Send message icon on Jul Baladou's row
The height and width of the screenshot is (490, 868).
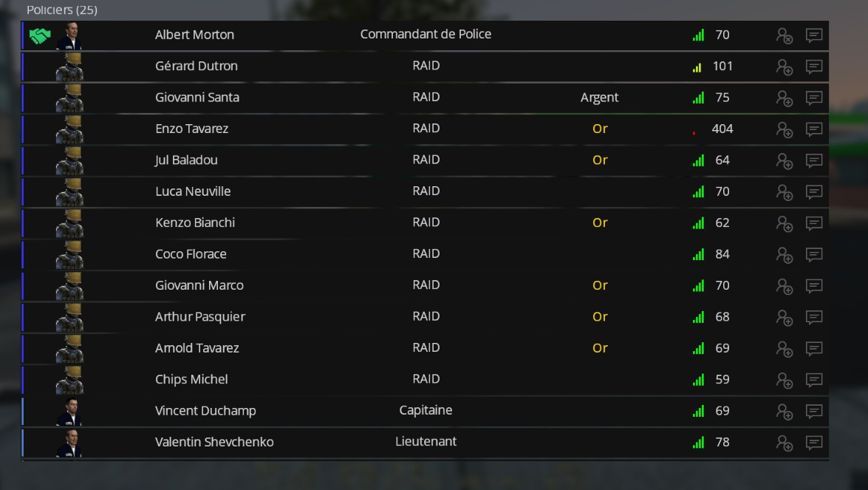click(x=814, y=160)
